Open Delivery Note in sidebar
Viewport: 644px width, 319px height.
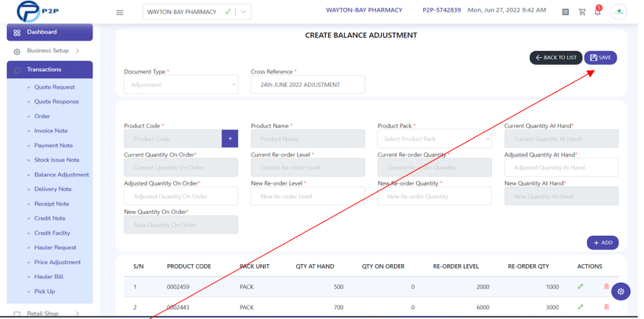(x=53, y=189)
